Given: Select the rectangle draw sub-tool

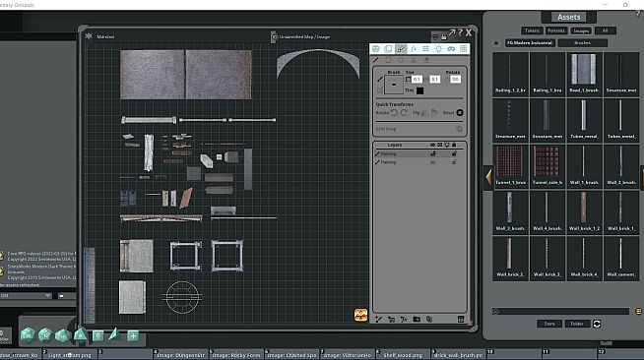Looking at the screenshot, I should pos(388,60).
